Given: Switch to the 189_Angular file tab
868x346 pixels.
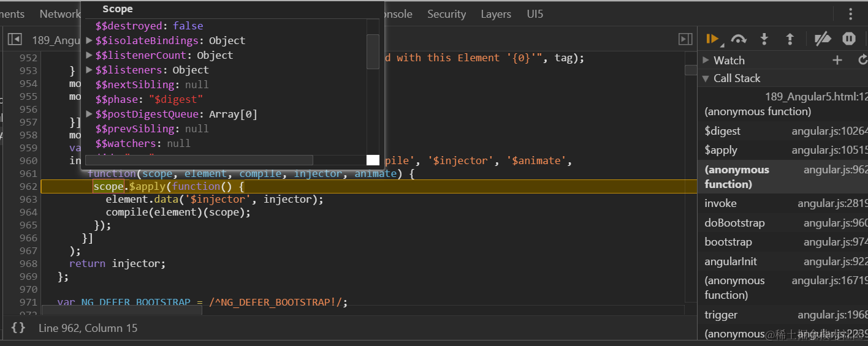Looking at the screenshot, I should [57, 40].
